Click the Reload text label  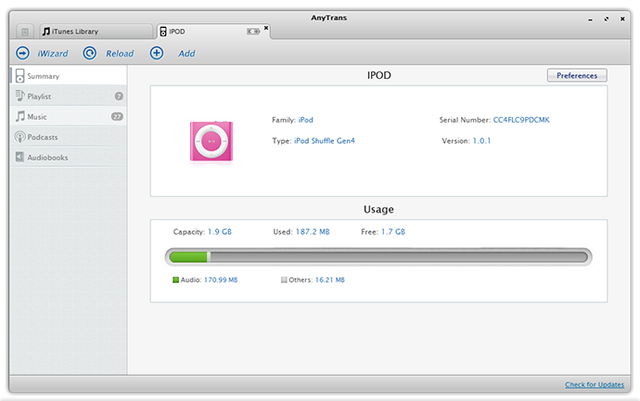tap(120, 53)
